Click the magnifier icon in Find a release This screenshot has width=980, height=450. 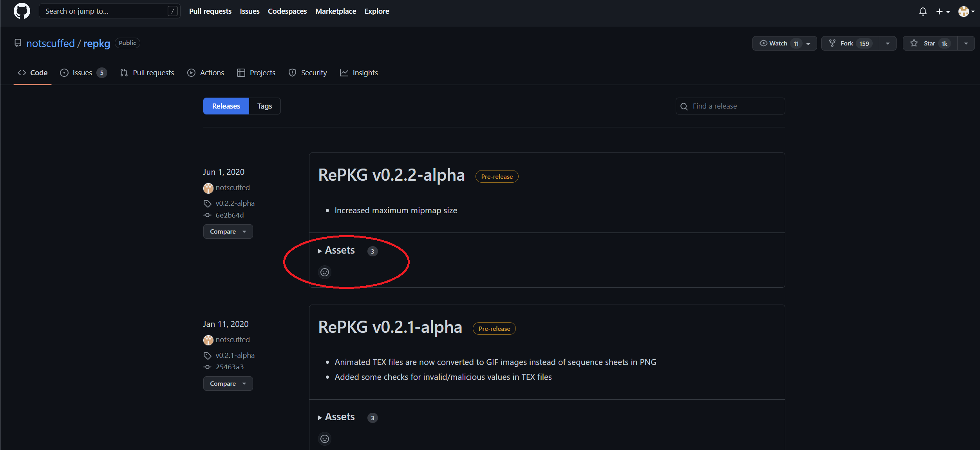pyautogui.click(x=684, y=106)
